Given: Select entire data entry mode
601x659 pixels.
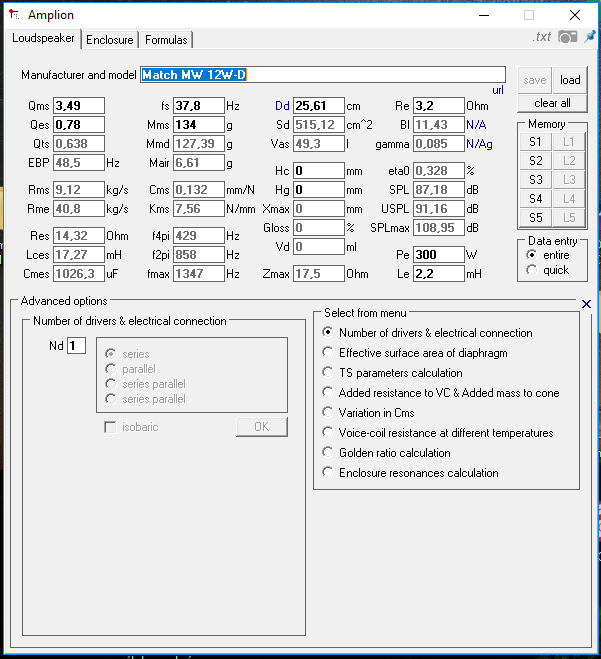Looking at the screenshot, I should click(x=548, y=255).
